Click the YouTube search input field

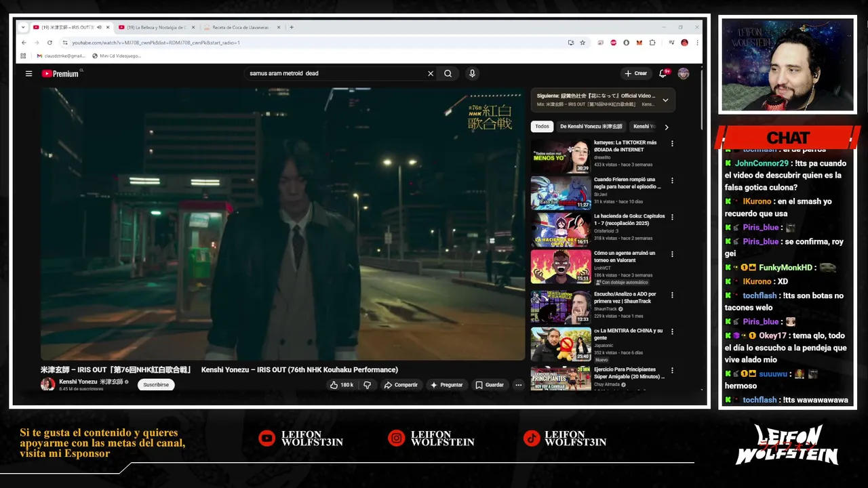336,73
